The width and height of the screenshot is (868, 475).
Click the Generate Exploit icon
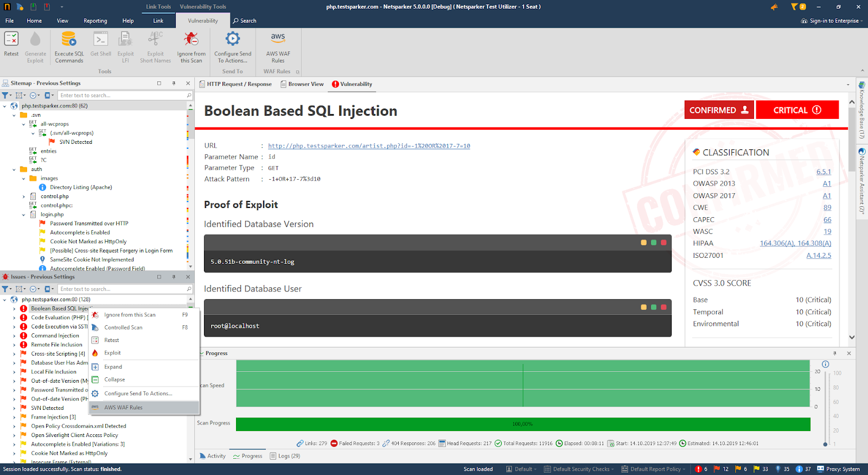(35, 40)
